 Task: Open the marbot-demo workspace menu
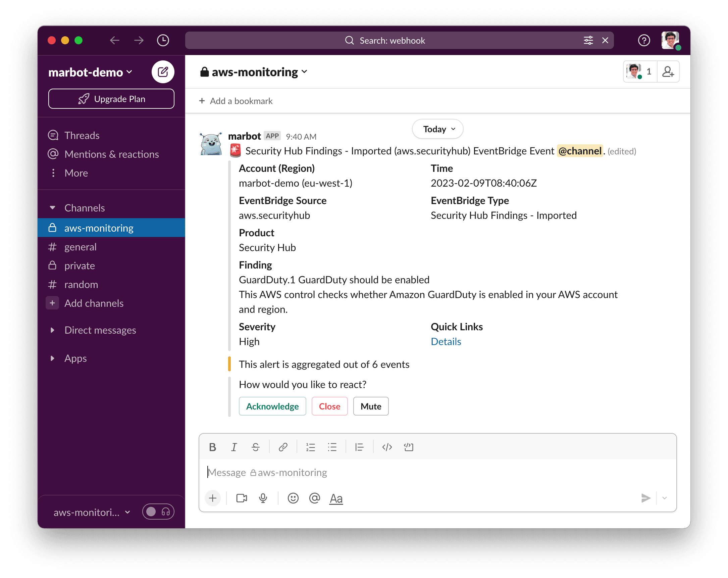90,72
